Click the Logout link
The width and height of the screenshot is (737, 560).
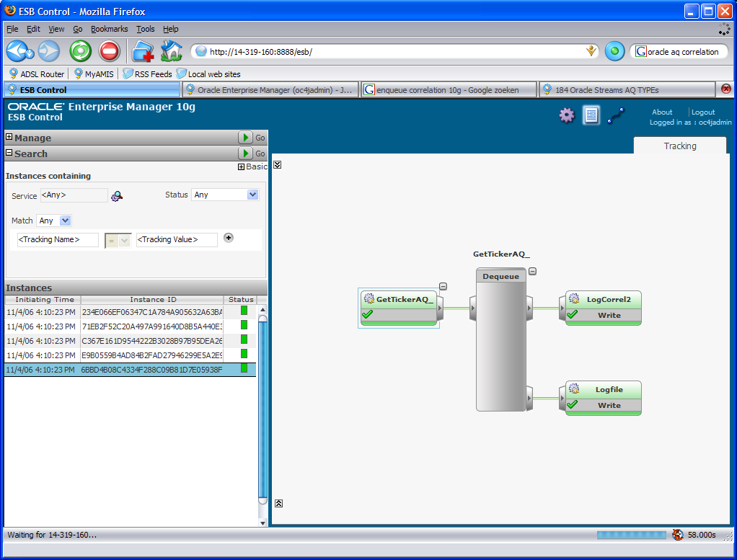coord(702,112)
